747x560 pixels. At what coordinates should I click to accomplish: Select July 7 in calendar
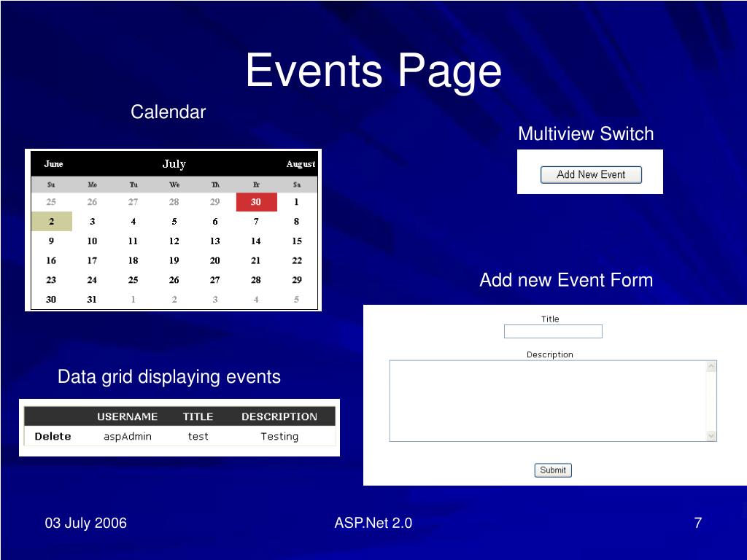pyautogui.click(x=256, y=222)
